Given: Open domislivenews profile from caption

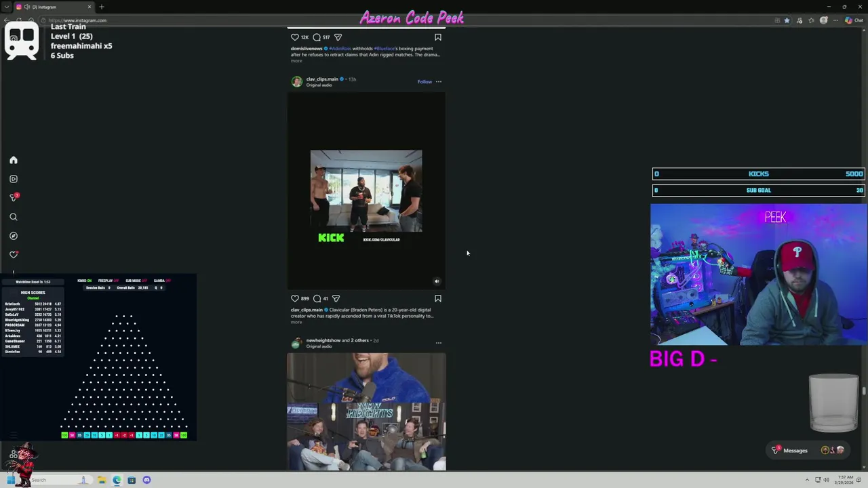Looking at the screenshot, I should 307,49.
